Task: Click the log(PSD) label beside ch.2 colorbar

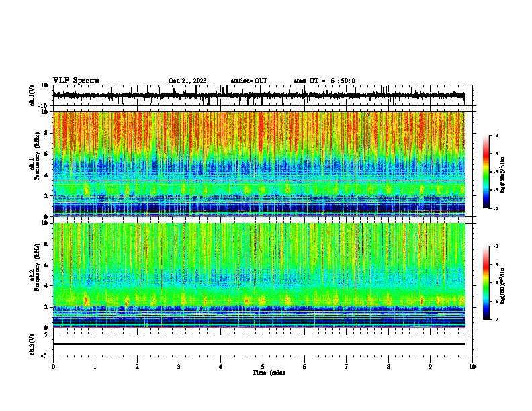Action: (x=502, y=285)
